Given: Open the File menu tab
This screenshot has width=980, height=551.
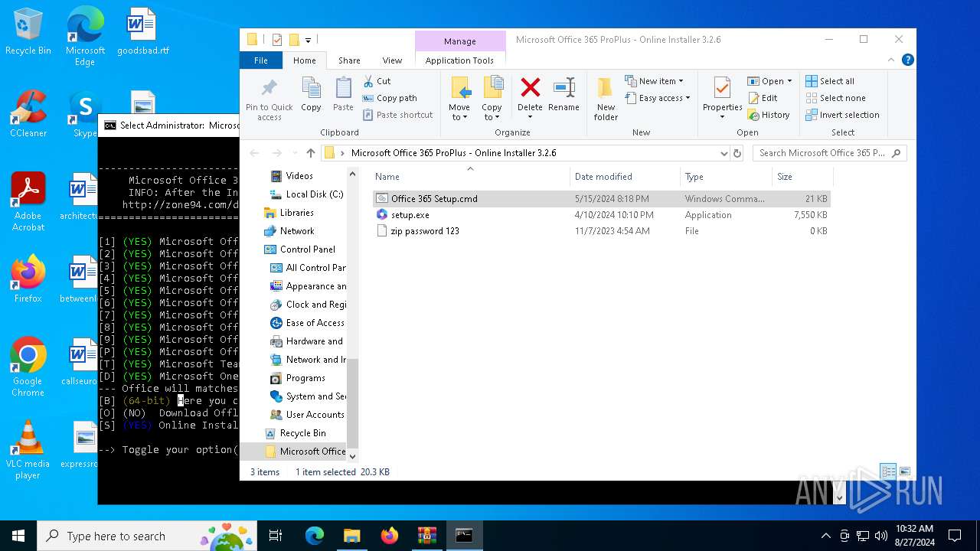Looking at the screenshot, I should pos(261,60).
